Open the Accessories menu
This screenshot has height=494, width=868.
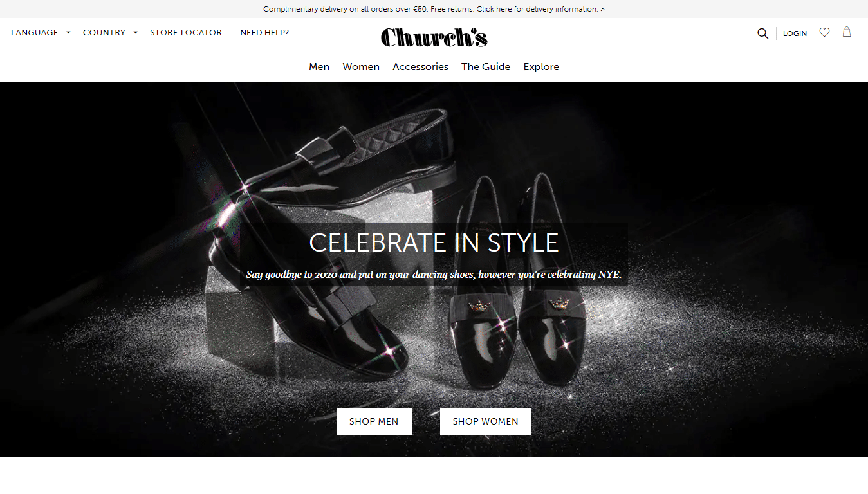click(420, 67)
